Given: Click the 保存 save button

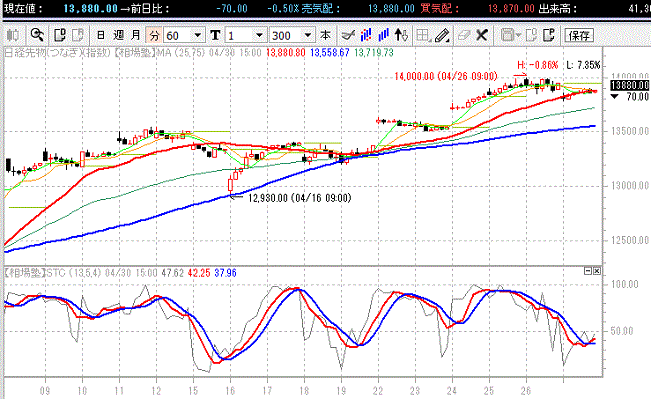Looking at the screenshot, I should 579,36.
